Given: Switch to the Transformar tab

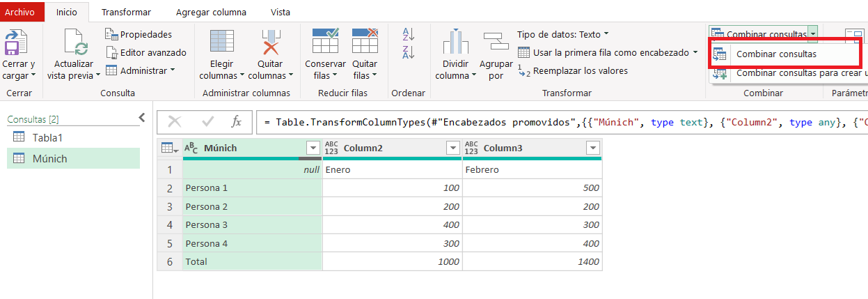Looking at the screenshot, I should tap(126, 12).
